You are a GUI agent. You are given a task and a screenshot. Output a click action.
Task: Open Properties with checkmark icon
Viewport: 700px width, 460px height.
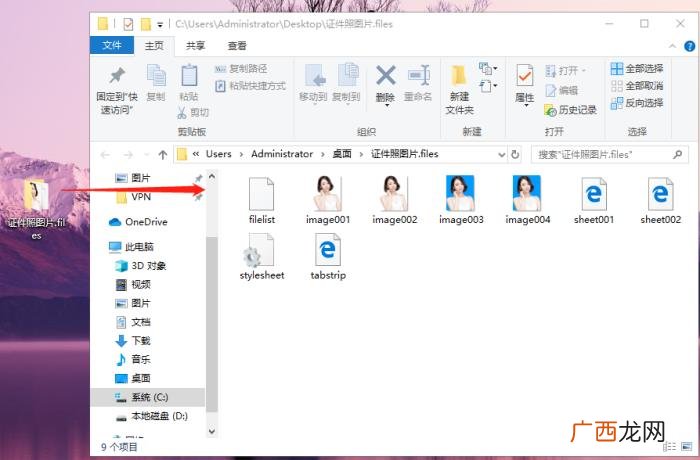525,83
